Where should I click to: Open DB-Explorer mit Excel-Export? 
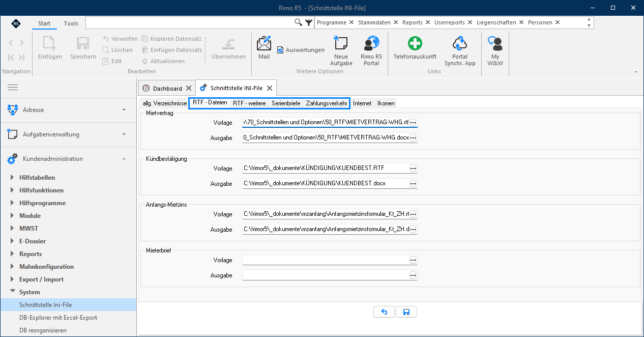point(58,318)
